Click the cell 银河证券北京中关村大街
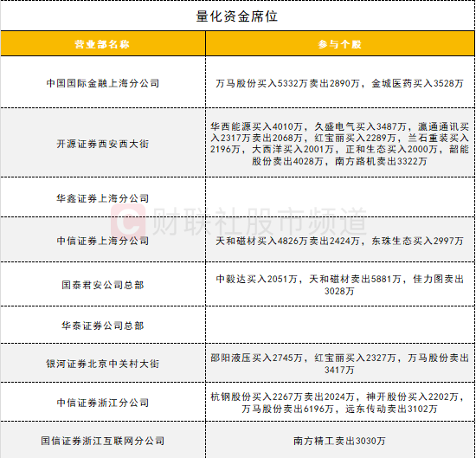 tap(103, 364)
